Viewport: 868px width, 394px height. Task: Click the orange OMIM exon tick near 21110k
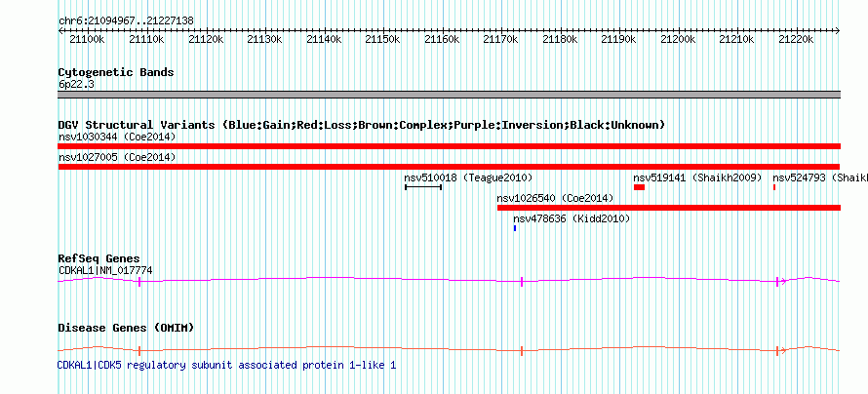[139, 351]
